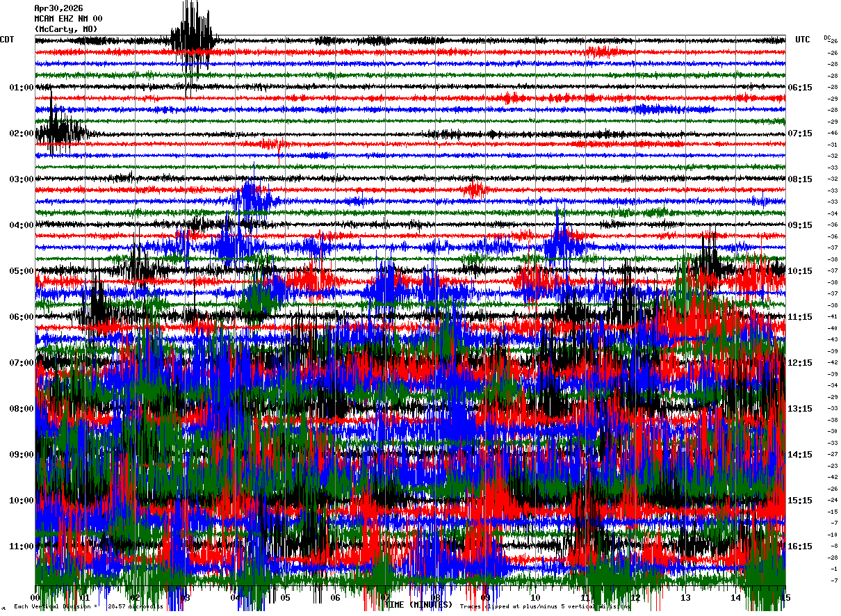
Task: Click the CDT time zone header
Action: click(x=7, y=40)
